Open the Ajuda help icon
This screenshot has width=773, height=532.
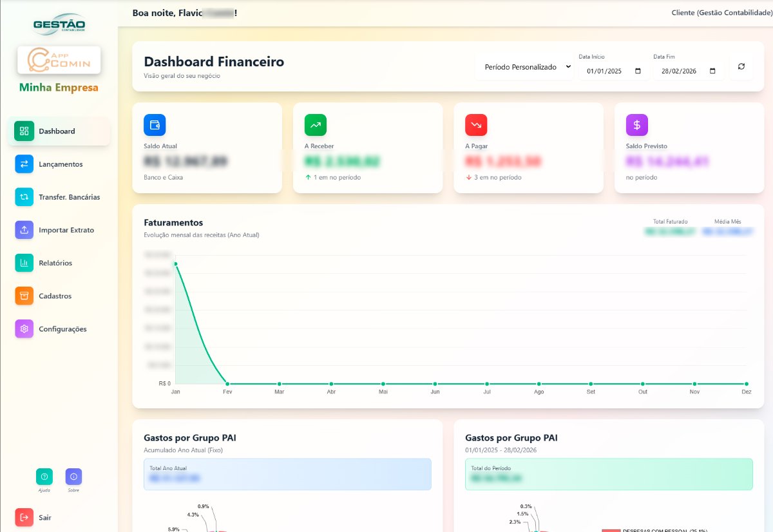pos(44,477)
